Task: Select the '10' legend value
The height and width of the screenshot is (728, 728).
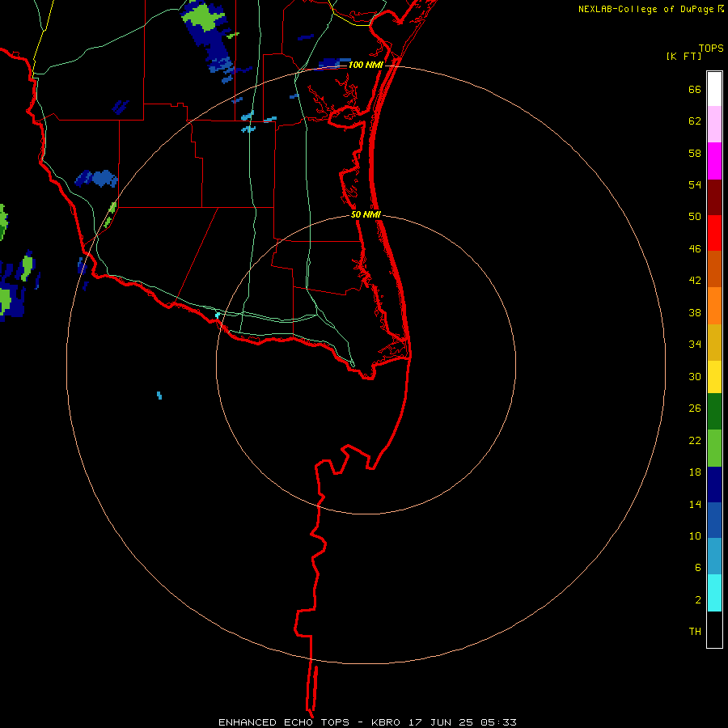Action: pyautogui.click(x=695, y=536)
